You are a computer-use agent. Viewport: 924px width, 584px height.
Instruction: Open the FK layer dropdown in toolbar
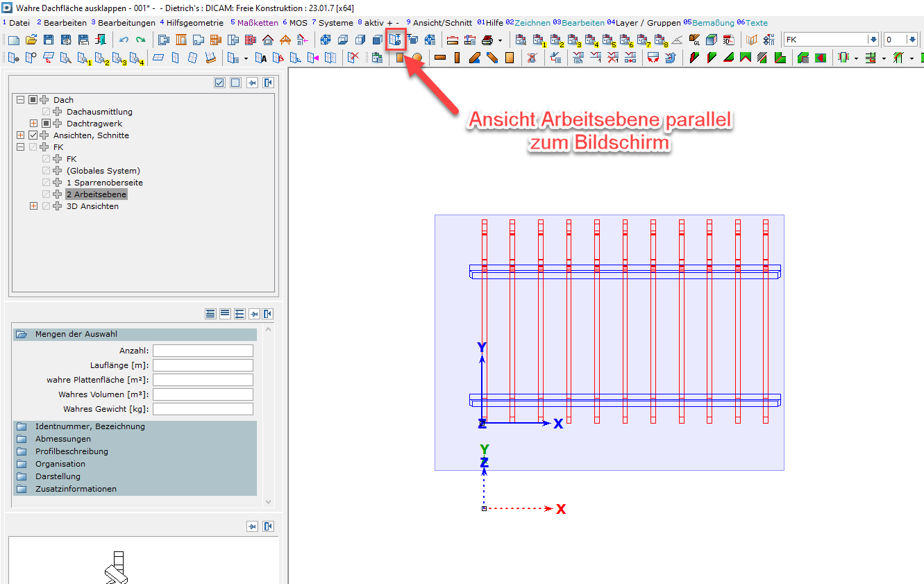pos(873,40)
